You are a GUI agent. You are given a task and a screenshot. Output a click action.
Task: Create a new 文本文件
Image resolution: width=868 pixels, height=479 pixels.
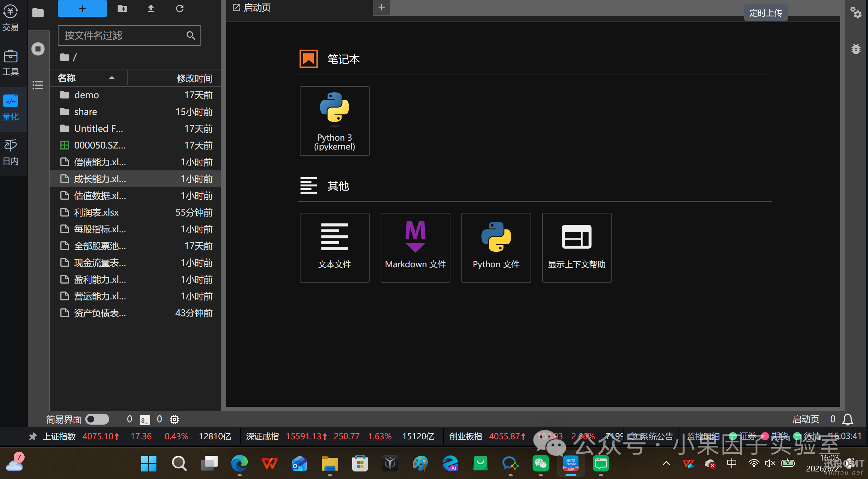[x=334, y=248]
